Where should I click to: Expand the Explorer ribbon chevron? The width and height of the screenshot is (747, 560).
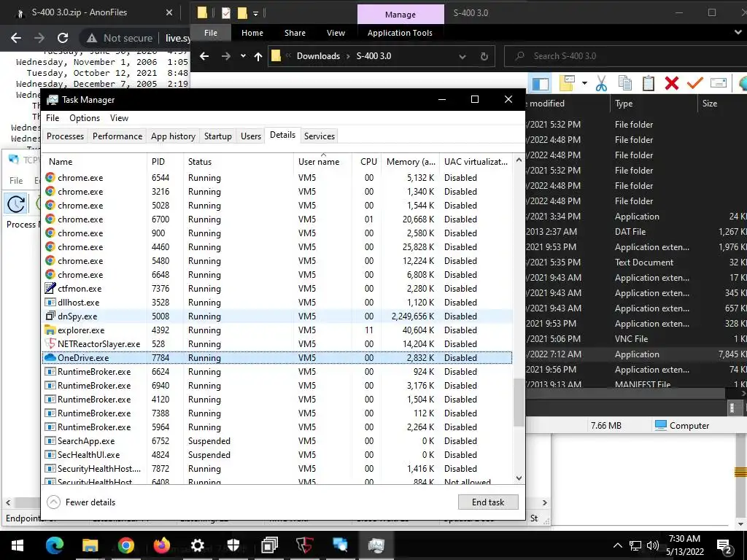(x=738, y=32)
